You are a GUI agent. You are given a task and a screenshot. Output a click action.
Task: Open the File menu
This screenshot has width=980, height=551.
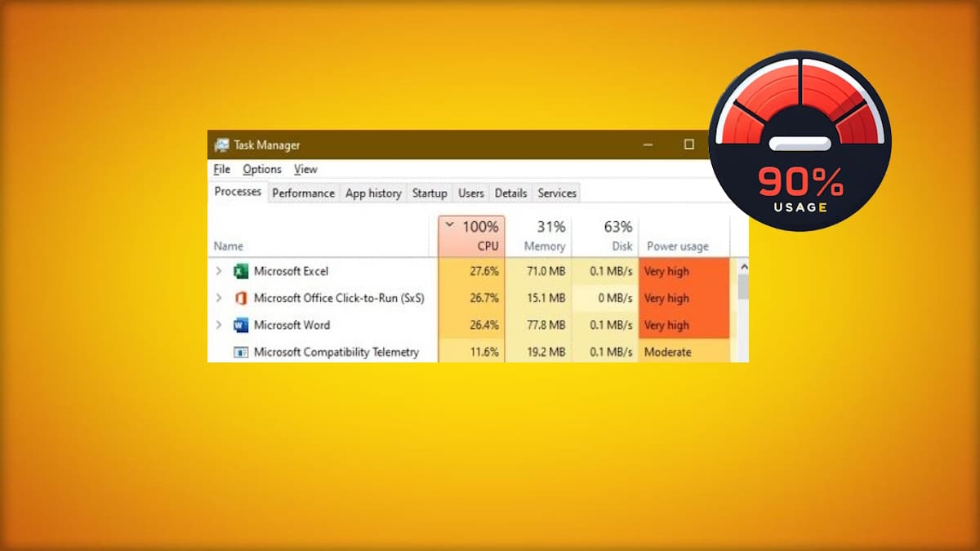(222, 169)
